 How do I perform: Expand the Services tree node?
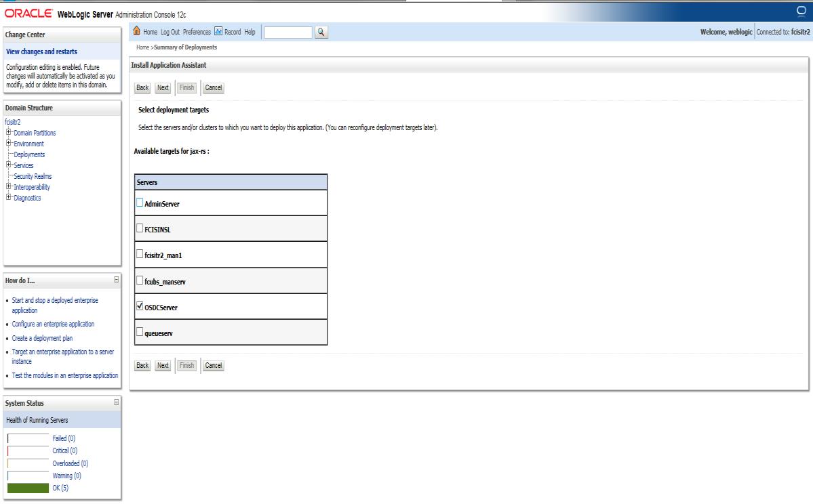tap(8, 165)
